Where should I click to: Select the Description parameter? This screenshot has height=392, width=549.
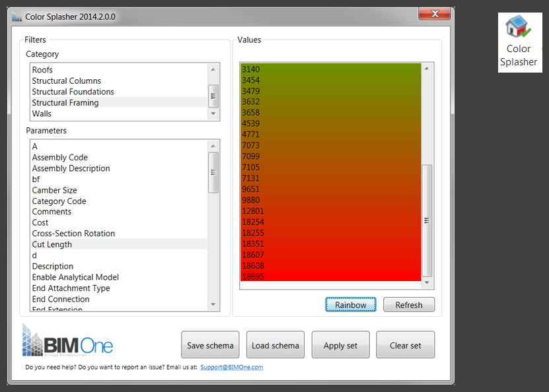(119, 266)
